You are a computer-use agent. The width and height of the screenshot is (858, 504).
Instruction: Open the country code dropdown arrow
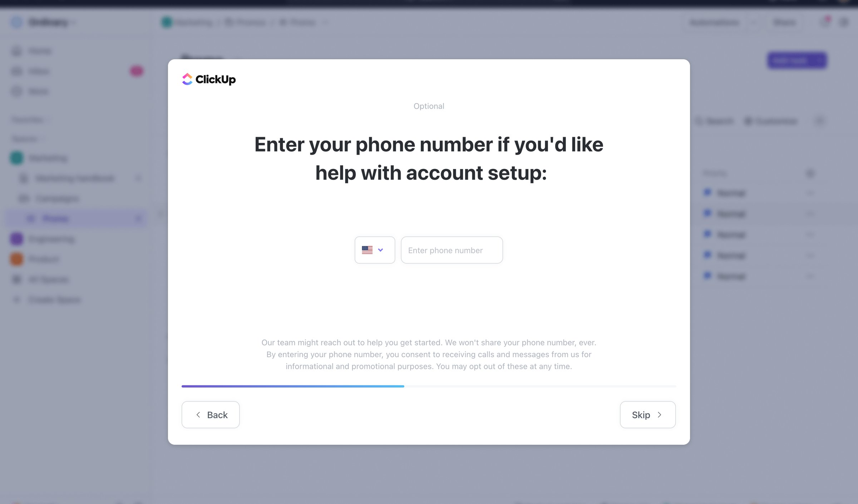pyautogui.click(x=380, y=250)
